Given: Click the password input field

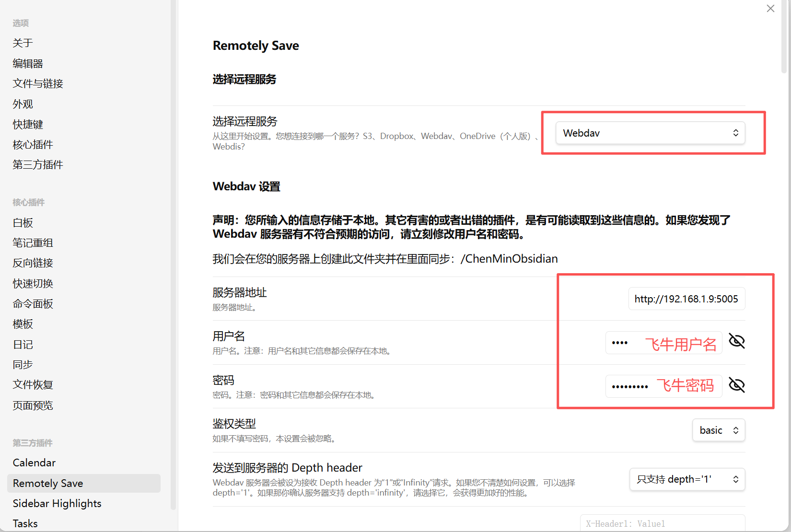Looking at the screenshot, I should click(664, 386).
